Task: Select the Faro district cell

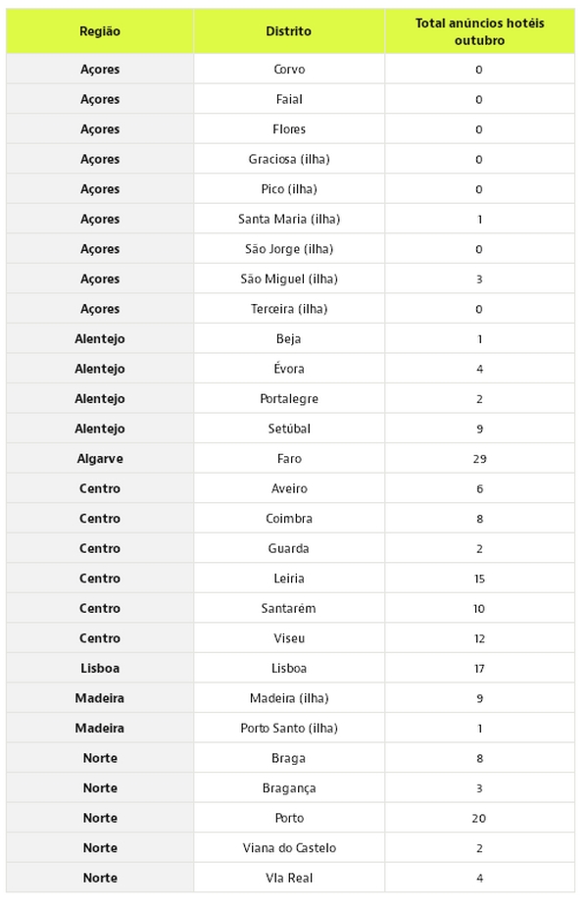Action: pos(288,458)
